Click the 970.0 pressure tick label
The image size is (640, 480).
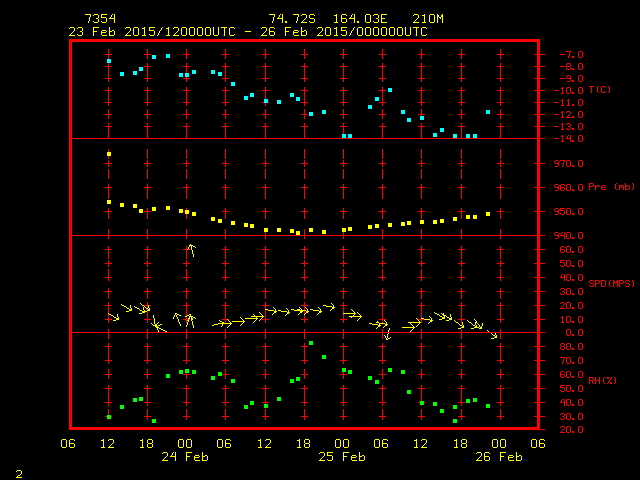click(566, 163)
